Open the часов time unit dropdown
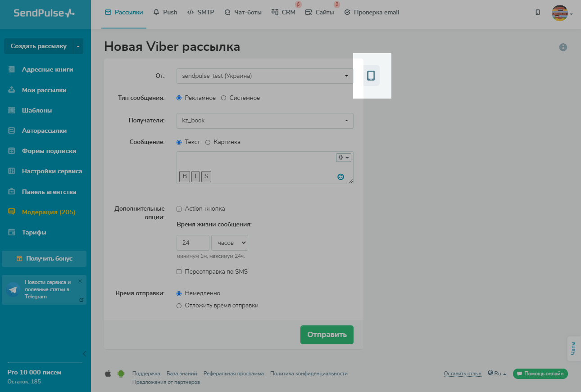The width and height of the screenshot is (581, 392). point(230,243)
